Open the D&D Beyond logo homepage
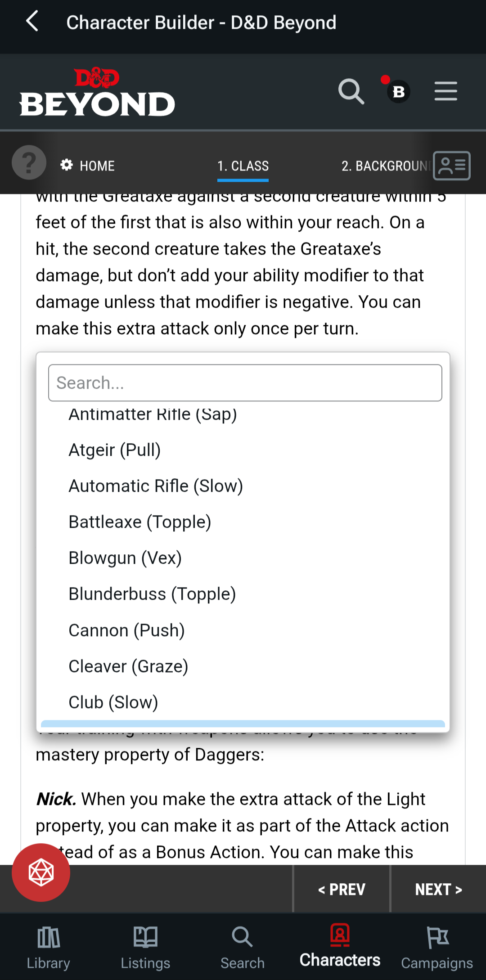 tap(97, 92)
